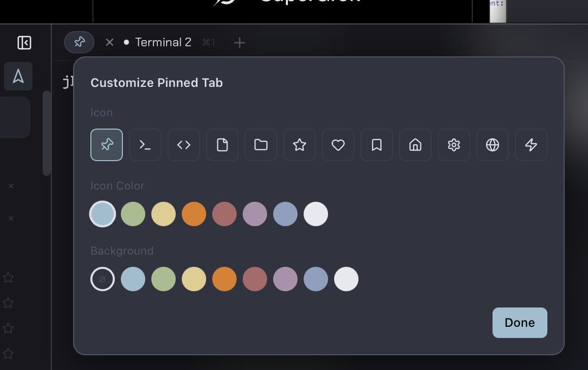Viewport: 588px width, 370px height.
Task: Set icon color to yellow
Action: pos(164,214)
